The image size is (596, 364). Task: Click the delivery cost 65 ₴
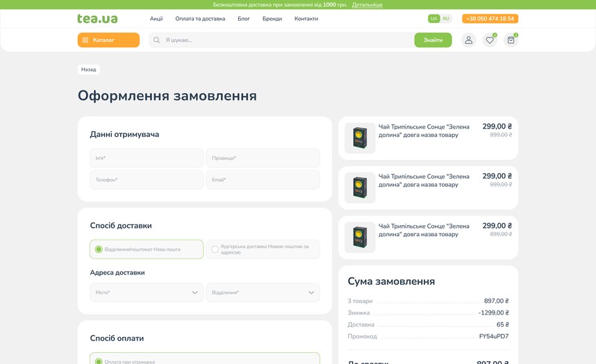click(x=502, y=324)
